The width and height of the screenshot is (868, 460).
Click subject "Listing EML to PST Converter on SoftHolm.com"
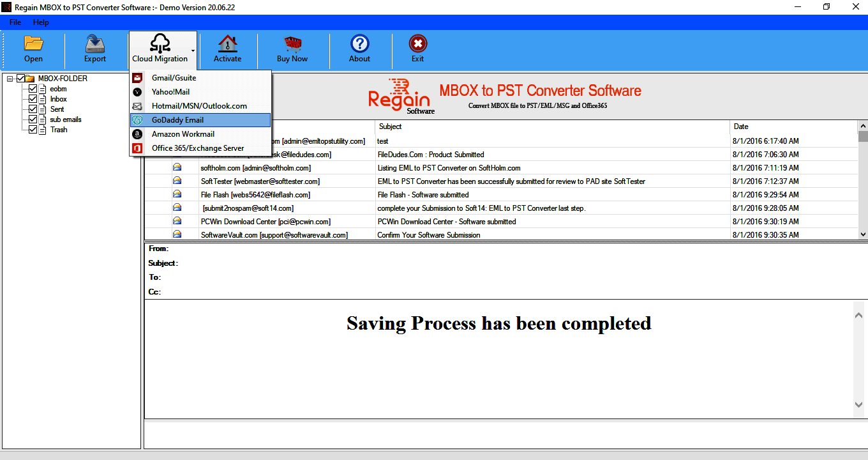[449, 168]
